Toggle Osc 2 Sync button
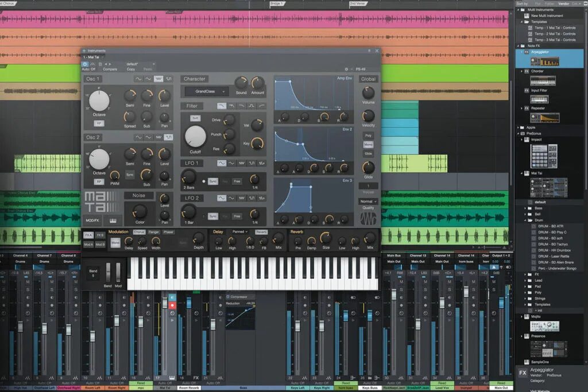This screenshot has height=392, width=588. pyautogui.click(x=130, y=174)
